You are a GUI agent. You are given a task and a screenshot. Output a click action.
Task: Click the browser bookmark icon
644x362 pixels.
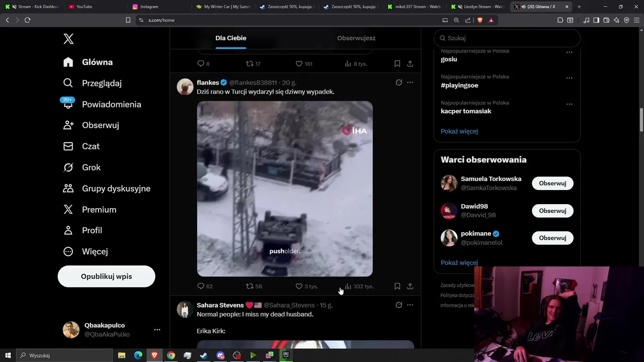[128, 20]
